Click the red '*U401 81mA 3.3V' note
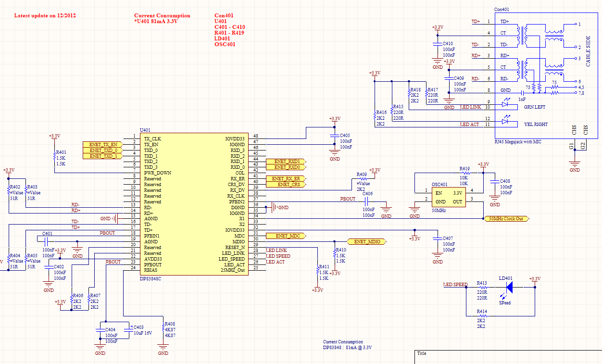The height and width of the screenshot is (364, 602). pyautogui.click(x=156, y=22)
